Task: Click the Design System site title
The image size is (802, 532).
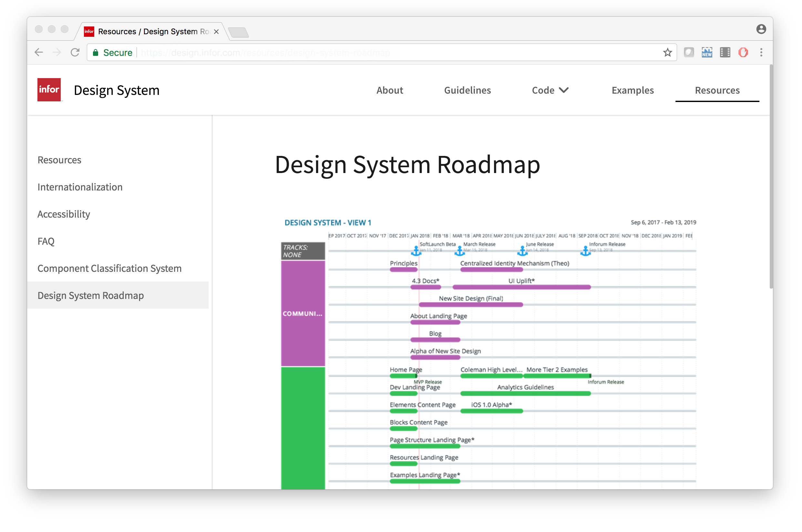Action: tap(116, 90)
